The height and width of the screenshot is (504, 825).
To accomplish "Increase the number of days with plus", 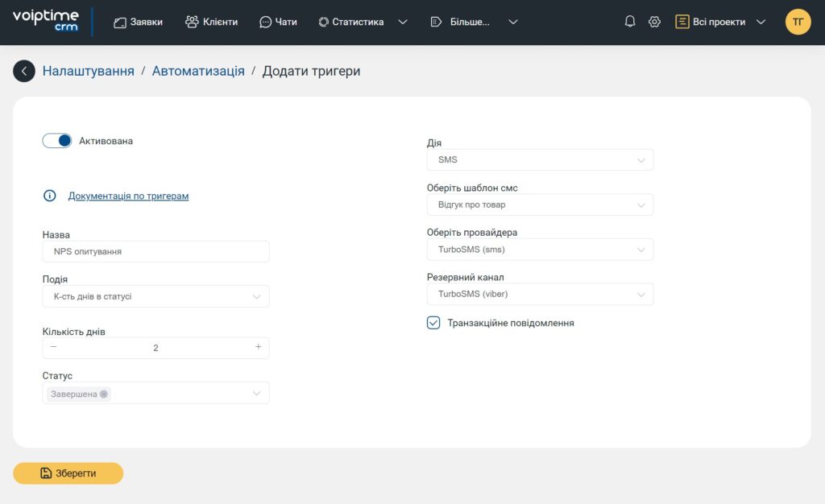I will click(x=259, y=347).
